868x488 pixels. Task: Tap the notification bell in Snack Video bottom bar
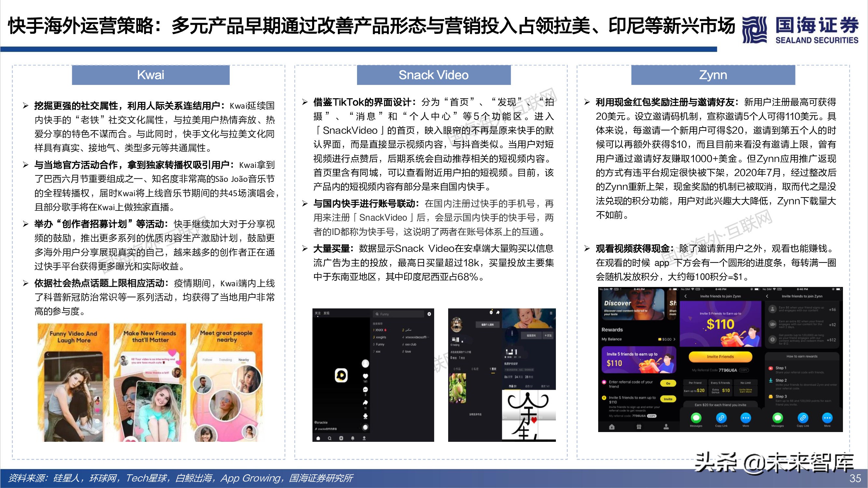pyautogui.click(x=353, y=439)
